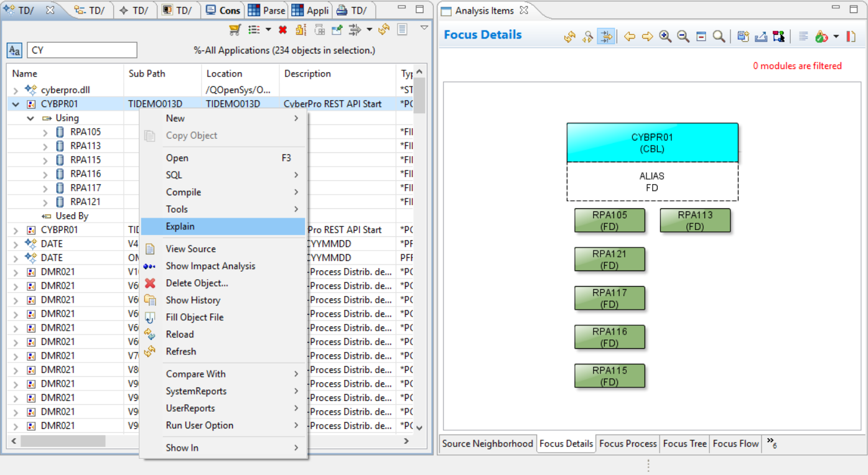The height and width of the screenshot is (475, 868).
Task: Click the cyan CYBPR01 (CBL) diagram box
Action: click(651, 143)
